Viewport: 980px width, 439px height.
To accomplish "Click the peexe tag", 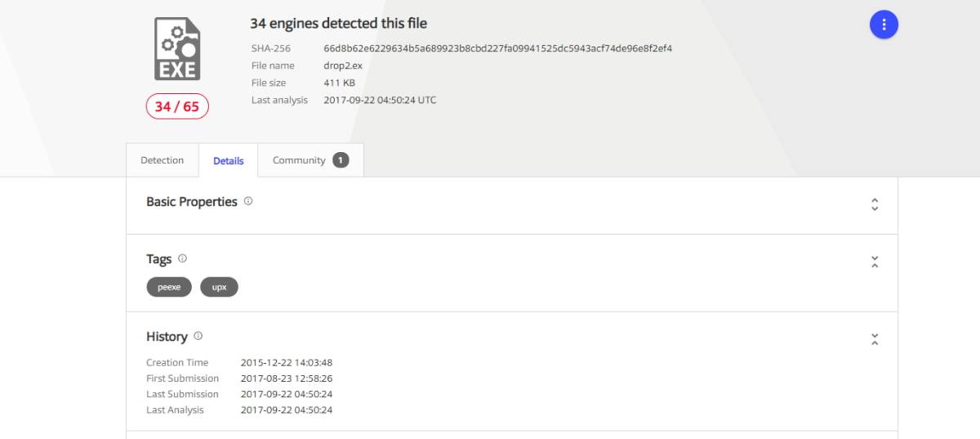I will 169,287.
